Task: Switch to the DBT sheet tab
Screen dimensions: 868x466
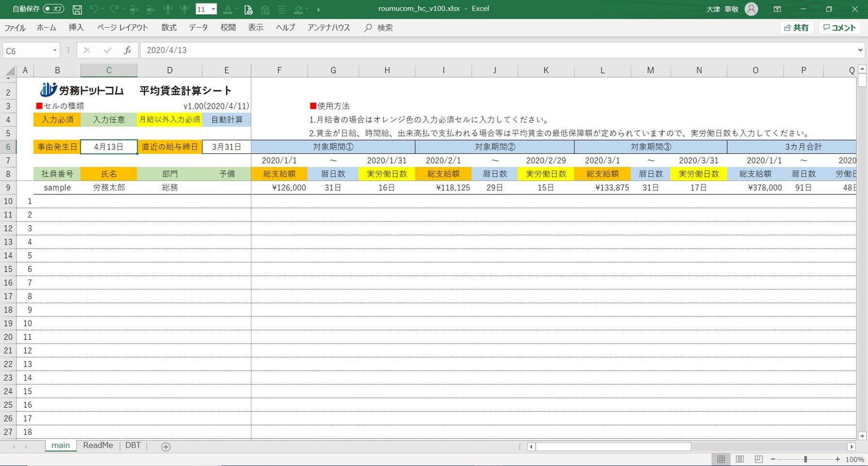Action: coord(133,445)
